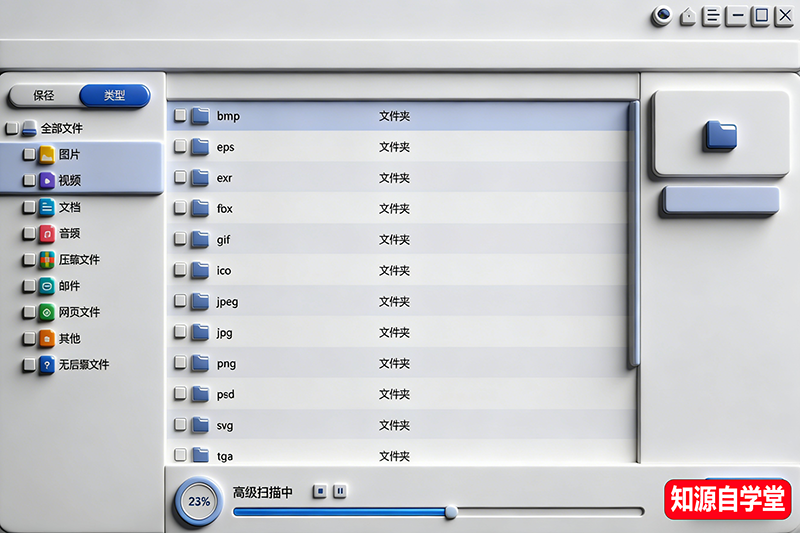
Task: Open the fbx folder icon
Action: pyautogui.click(x=200, y=208)
